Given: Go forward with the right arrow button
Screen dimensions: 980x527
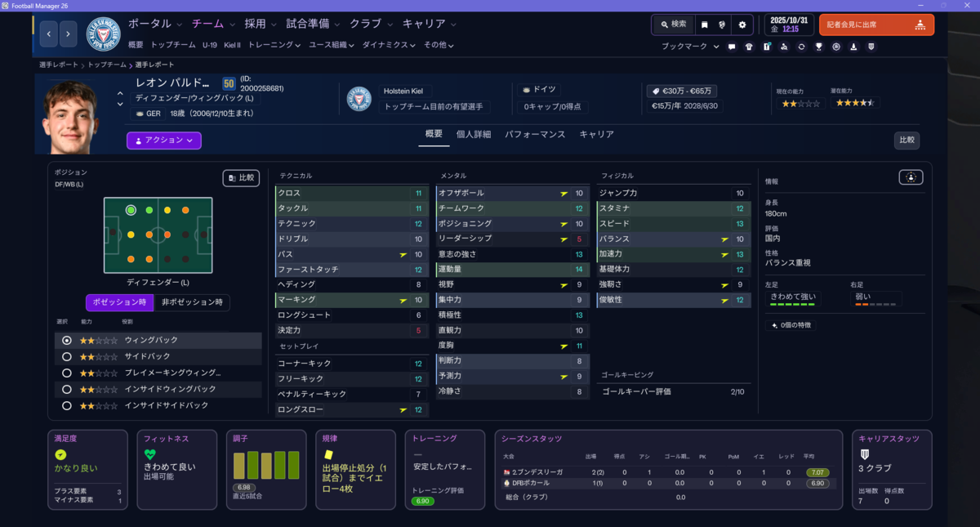Looking at the screenshot, I should pos(69,33).
